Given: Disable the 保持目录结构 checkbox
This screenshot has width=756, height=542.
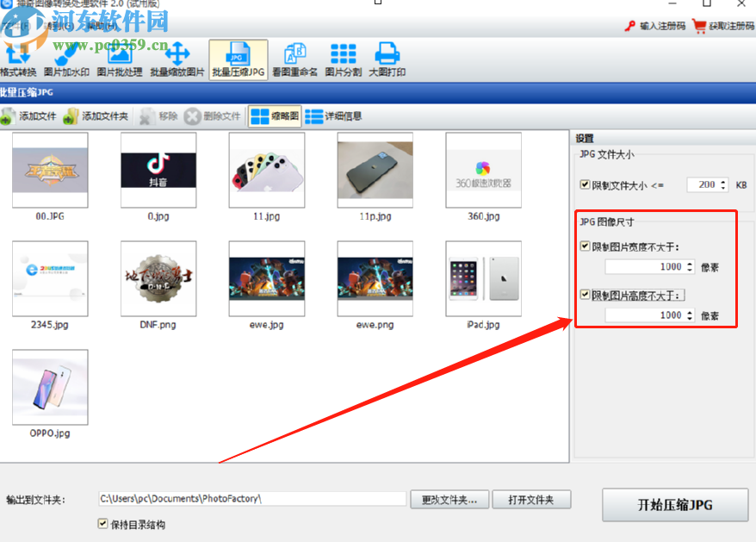Looking at the screenshot, I should point(103,525).
